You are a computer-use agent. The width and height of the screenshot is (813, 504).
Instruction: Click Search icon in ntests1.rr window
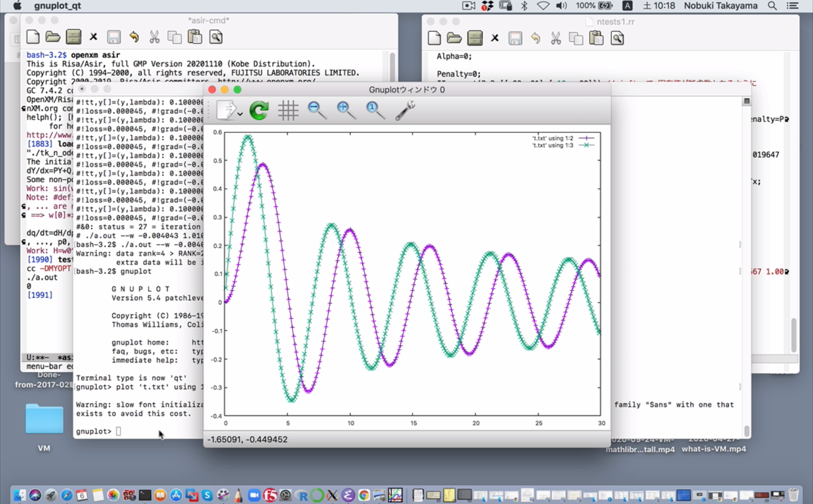(617, 38)
